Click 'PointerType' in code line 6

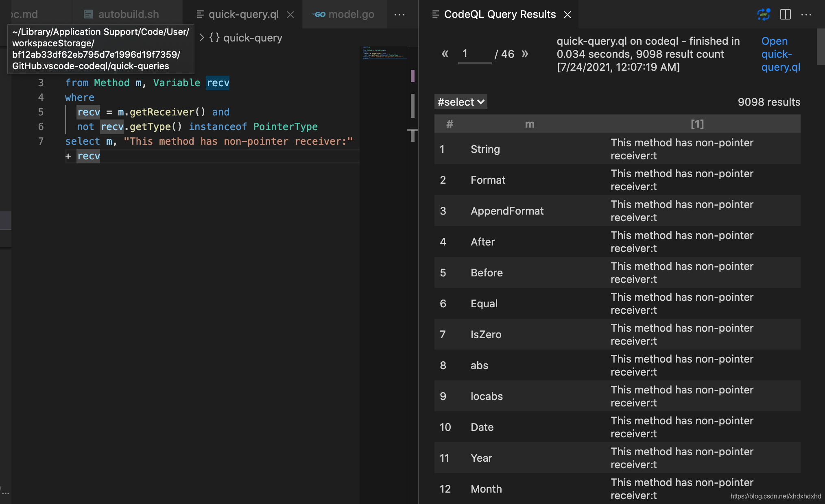(x=285, y=127)
